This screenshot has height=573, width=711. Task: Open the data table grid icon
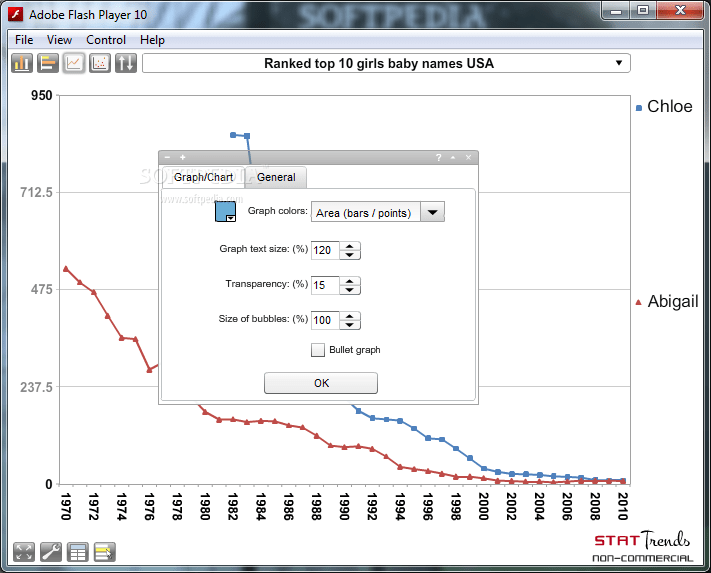pos(78,552)
